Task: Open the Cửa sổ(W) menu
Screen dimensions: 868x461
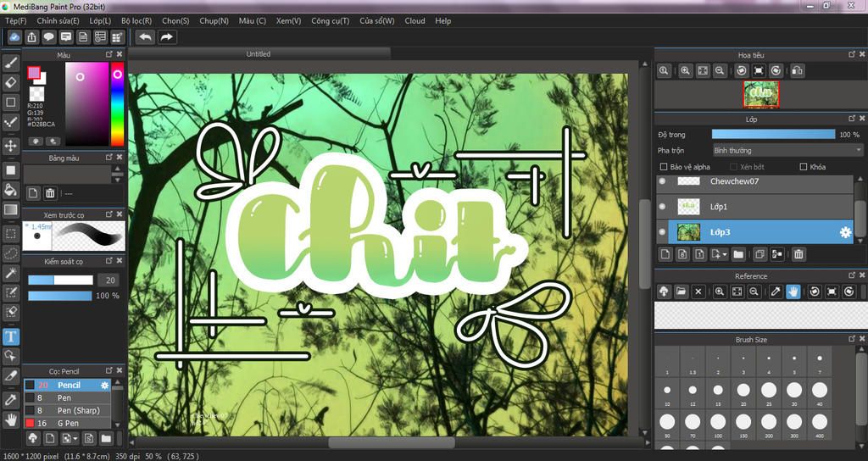Action: click(x=377, y=20)
